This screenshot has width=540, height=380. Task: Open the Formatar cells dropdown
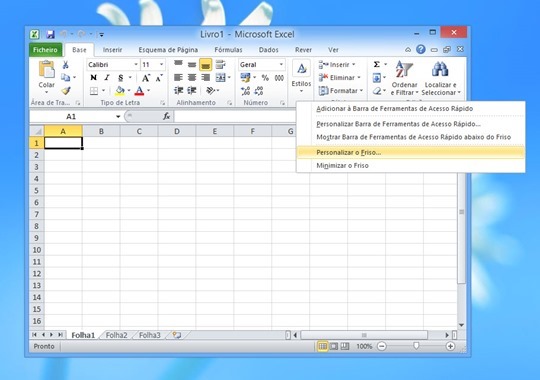341,91
